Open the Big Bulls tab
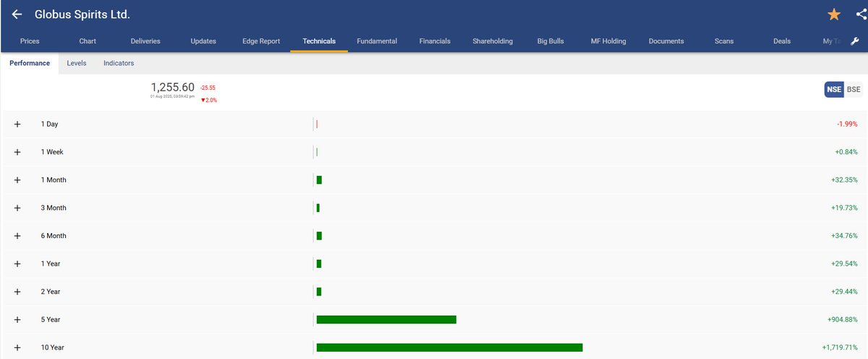This screenshot has height=359, width=868. [550, 41]
